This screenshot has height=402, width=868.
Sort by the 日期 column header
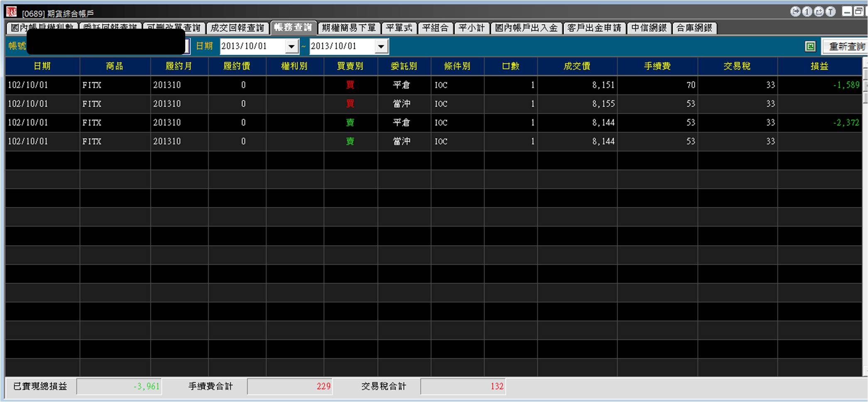pos(42,66)
